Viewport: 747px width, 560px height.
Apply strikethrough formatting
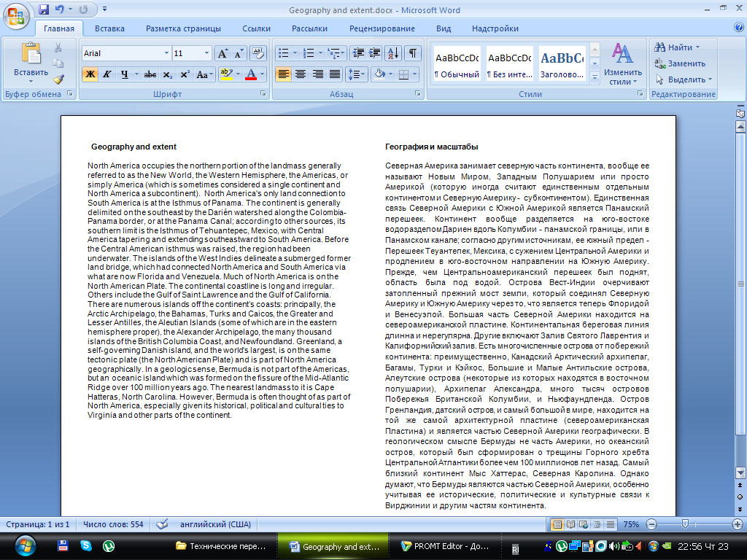150,74
